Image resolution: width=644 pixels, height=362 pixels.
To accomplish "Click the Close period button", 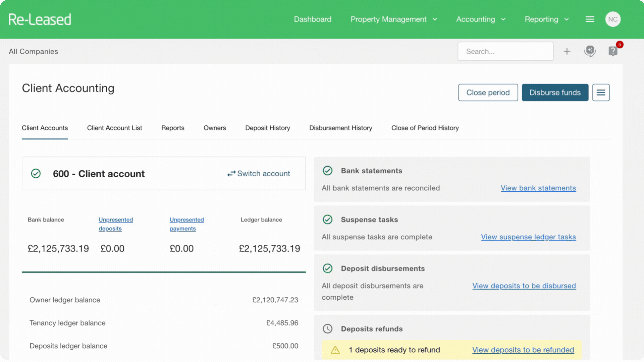I will (x=488, y=93).
